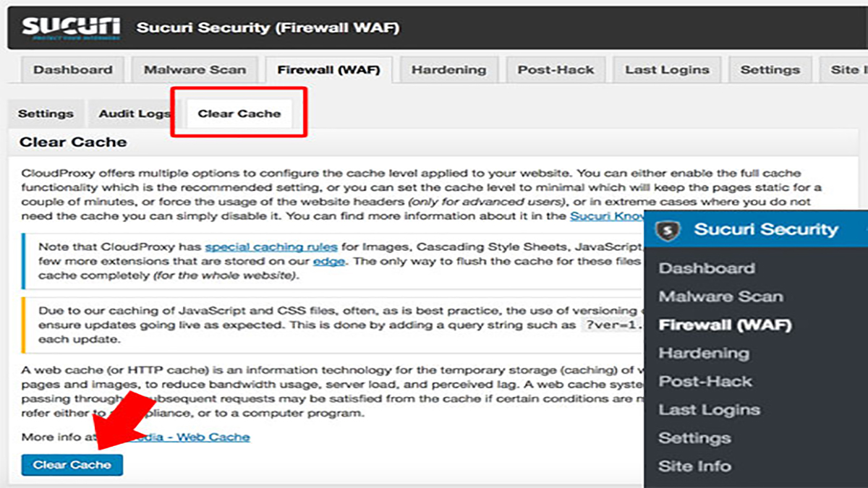Open the Audit Logs sub-tab

(x=135, y=114)
